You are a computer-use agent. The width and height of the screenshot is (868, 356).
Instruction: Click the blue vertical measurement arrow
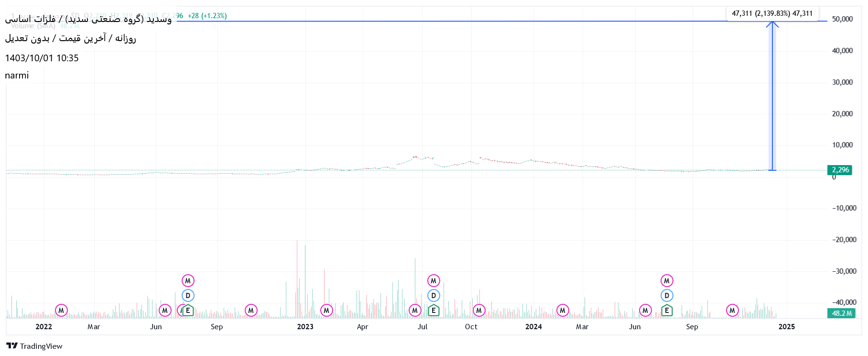[x=772, y=96]
